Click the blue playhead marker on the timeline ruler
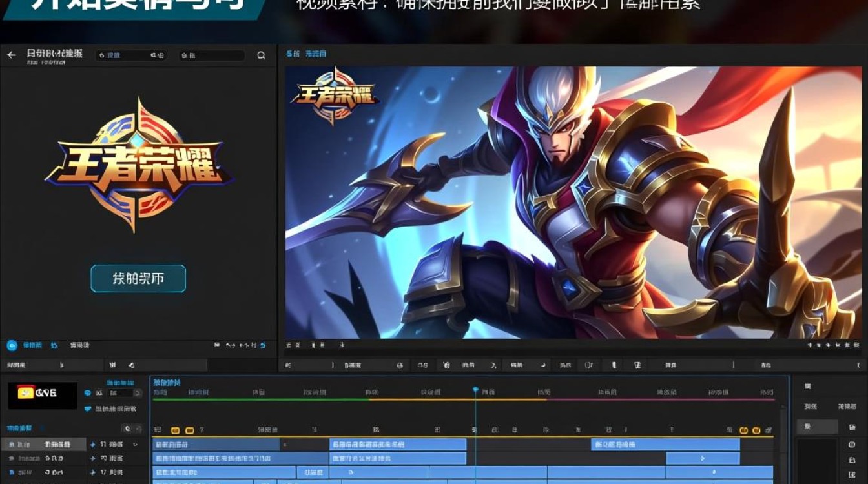The width and height of the screenshot is (868, 484). tap(476, 390)
